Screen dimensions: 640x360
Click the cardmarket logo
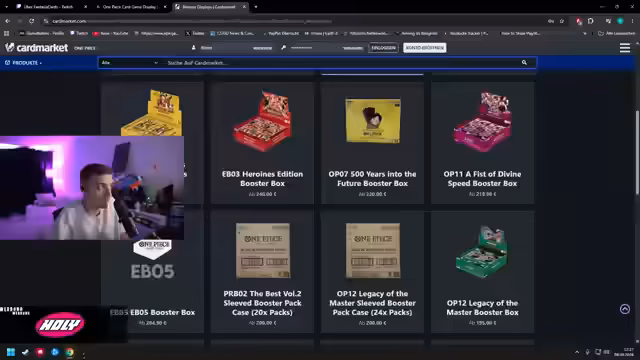pos(36,48)
